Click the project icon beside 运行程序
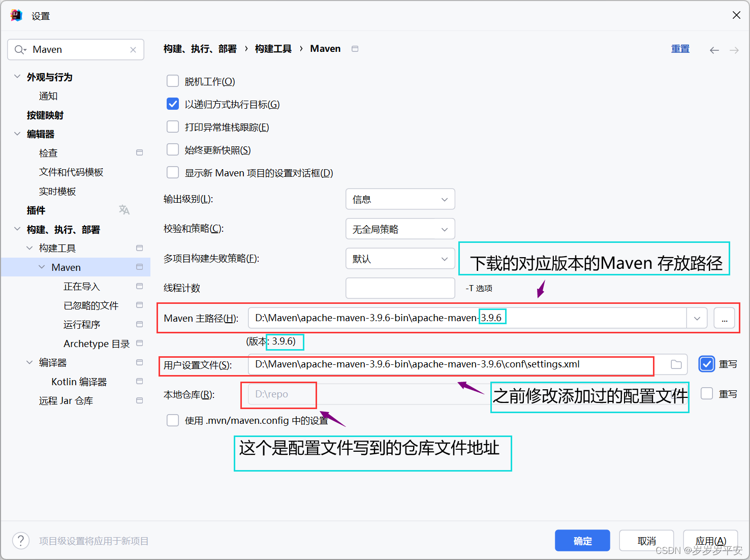Viewport: 750px width, 560px height. (140, 324)
